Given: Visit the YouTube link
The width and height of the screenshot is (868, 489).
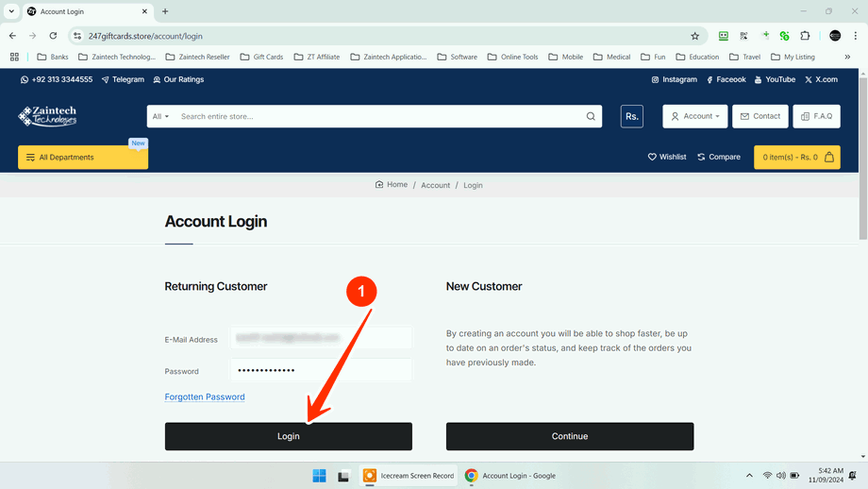Looking at the screenshot, I should (775, 79).
